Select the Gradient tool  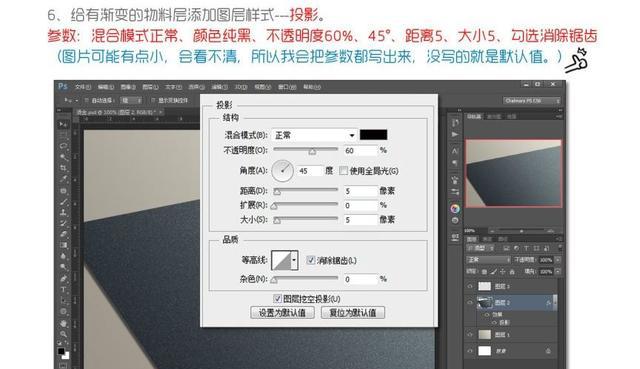coord(63,245)
